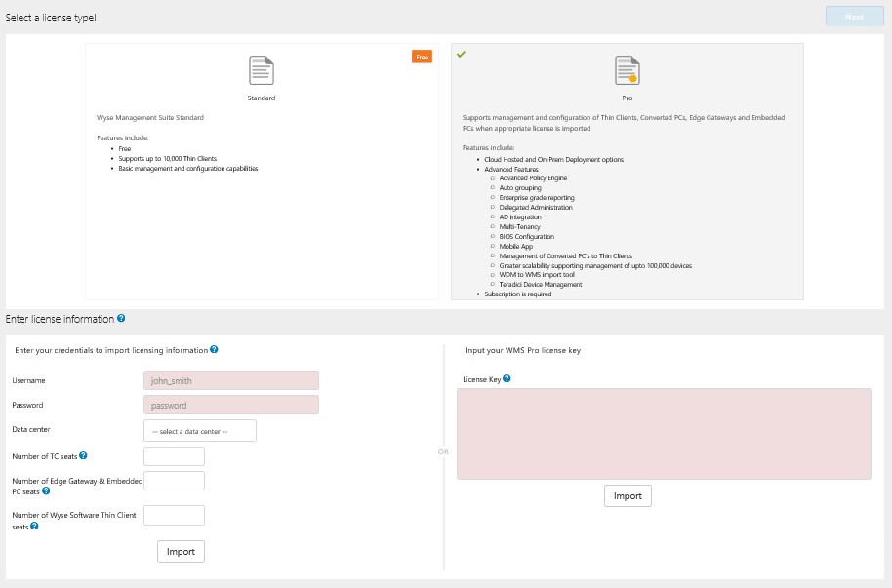This screenshot has height=588, width=892.
Task: Click 'Basic management and configuration capabilities' bullet
Action: (188, 169)
